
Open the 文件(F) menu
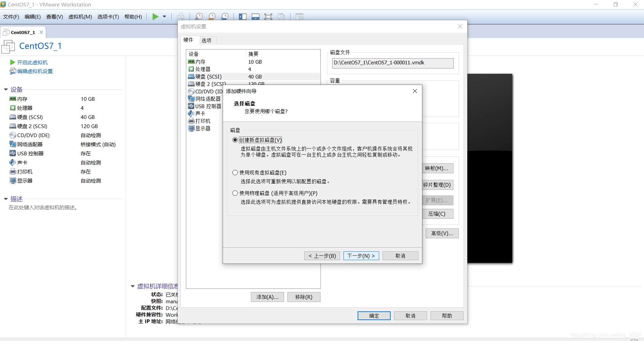pyautogui.click(x=11, y=17)
